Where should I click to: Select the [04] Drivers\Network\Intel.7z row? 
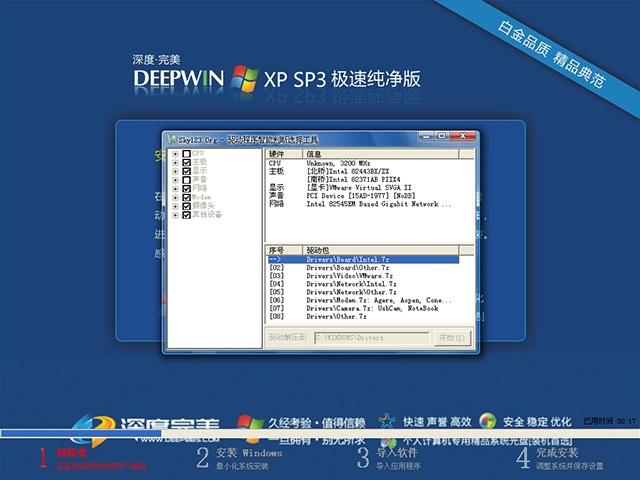tap(363, 284)
